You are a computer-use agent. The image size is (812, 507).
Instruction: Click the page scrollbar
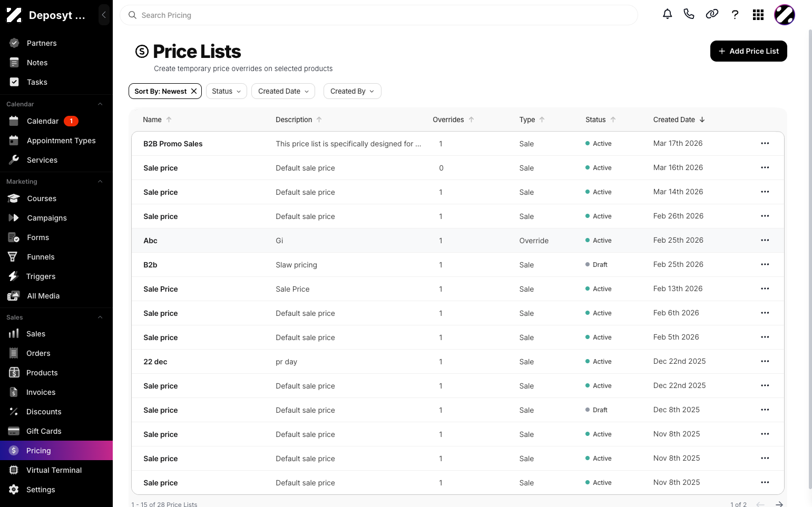point(810,258)
